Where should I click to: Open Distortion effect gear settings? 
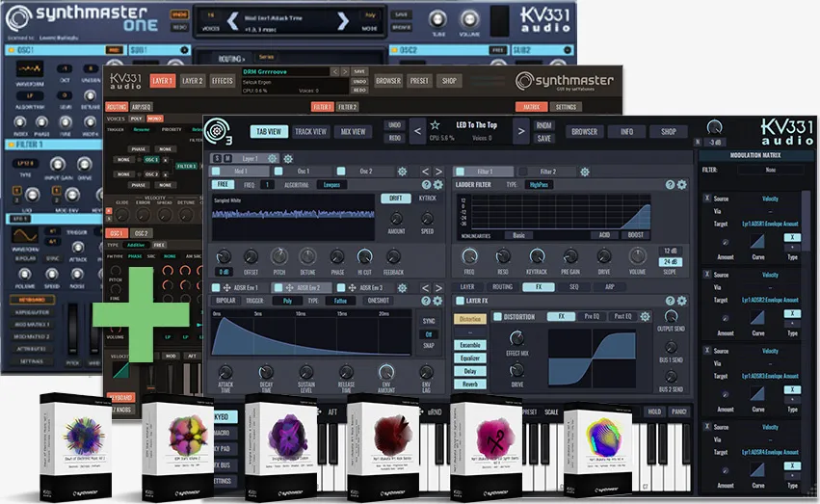pyautogui.click(x=646, y=316)
